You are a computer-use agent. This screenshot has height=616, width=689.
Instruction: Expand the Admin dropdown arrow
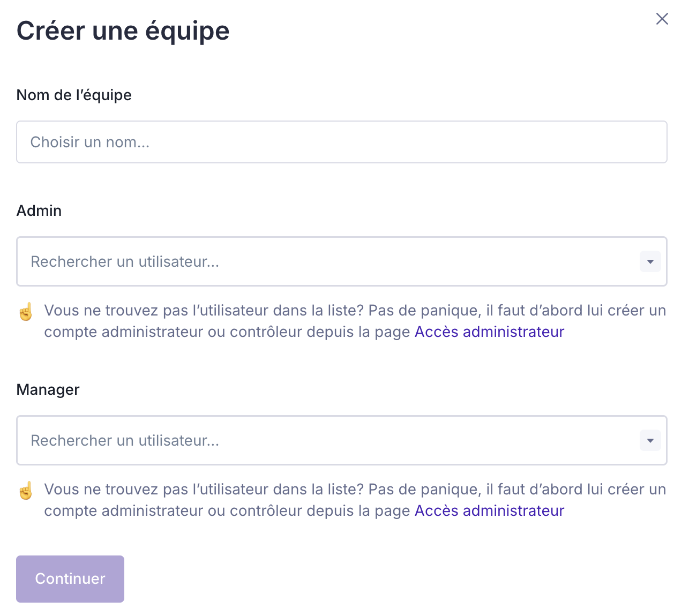pos(650,262)
